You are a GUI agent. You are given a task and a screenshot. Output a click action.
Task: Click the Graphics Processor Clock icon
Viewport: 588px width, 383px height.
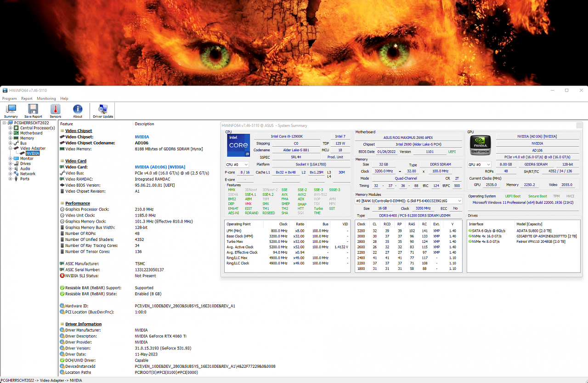[62, 209]
